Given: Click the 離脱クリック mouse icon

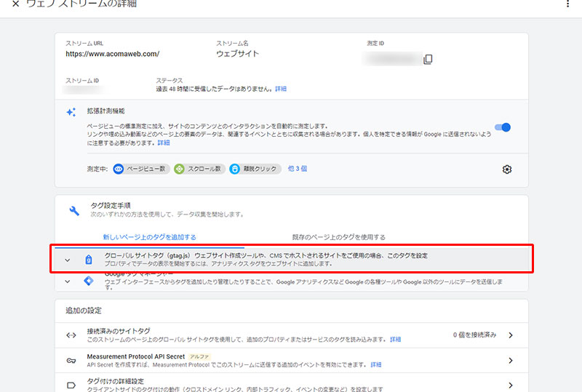Looking at the screenshot, I should pyautogui.click(x=234, y=169).
